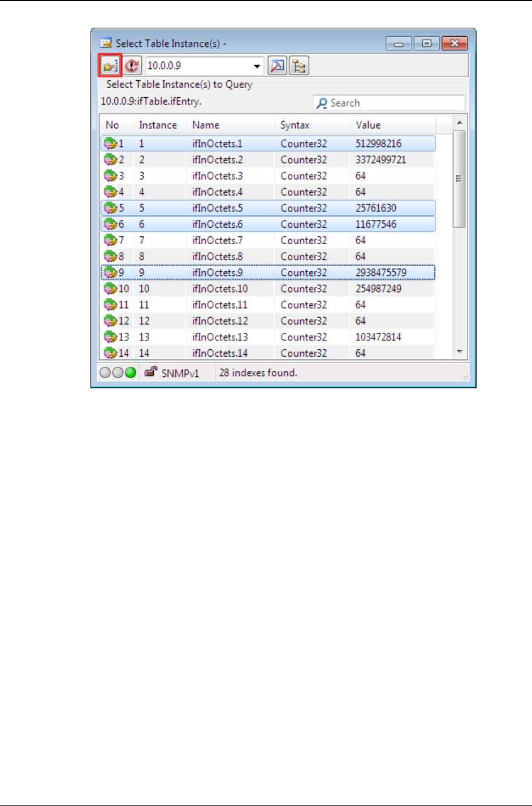This screenshot has height=806, width=532.
Task: Select ifInOctets.3 name cell
Action: click(x=217, y=176)
